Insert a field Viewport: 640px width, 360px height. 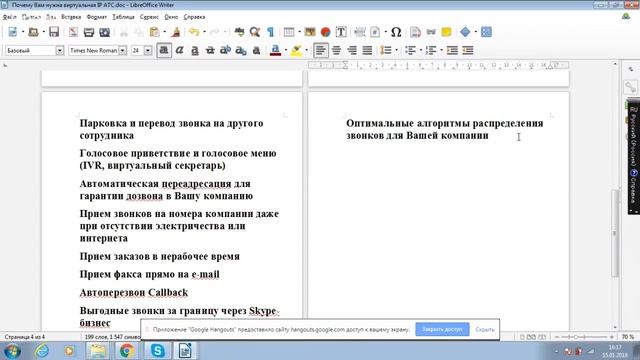pyautogui.click(x=375, y=32)
